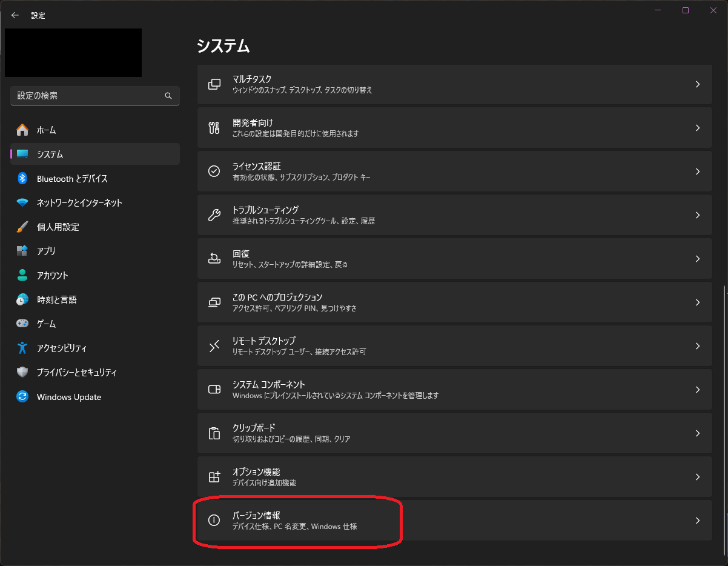The image size is (728, 566).
Task: Click the shield icon for privacy and security
Action: click(22, 372)
